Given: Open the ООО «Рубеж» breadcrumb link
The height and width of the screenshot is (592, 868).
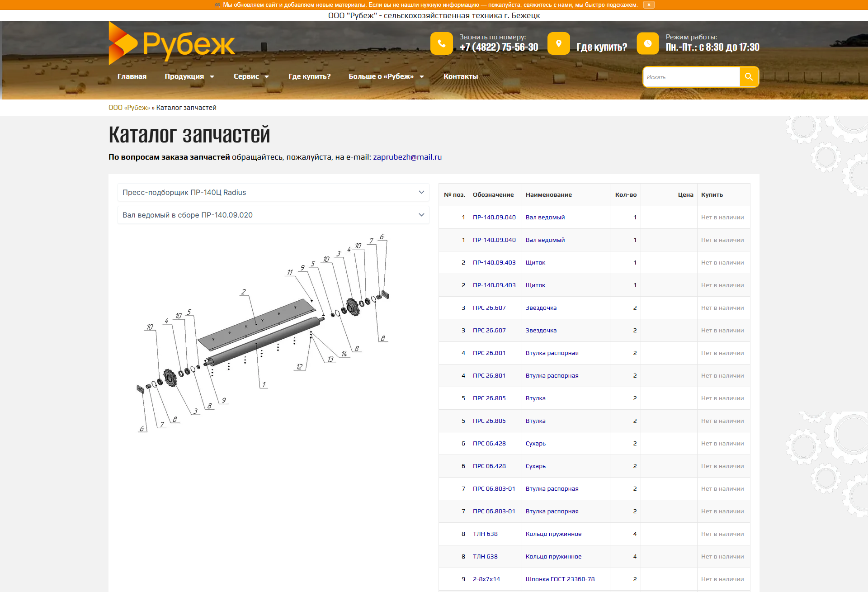Looking at the screenshot, I should 129,108.
